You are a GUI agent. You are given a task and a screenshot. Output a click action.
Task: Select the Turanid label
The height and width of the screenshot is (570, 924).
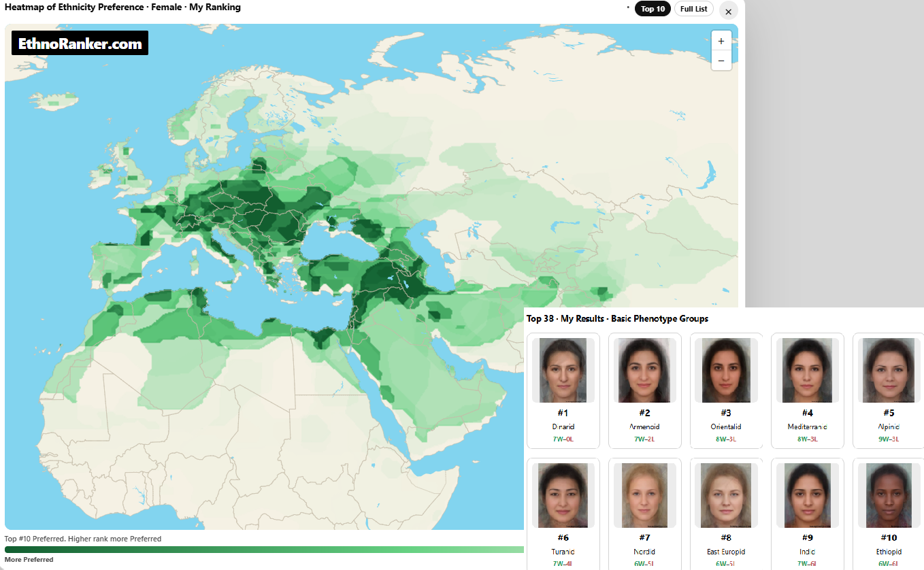(x=563, y=552)
